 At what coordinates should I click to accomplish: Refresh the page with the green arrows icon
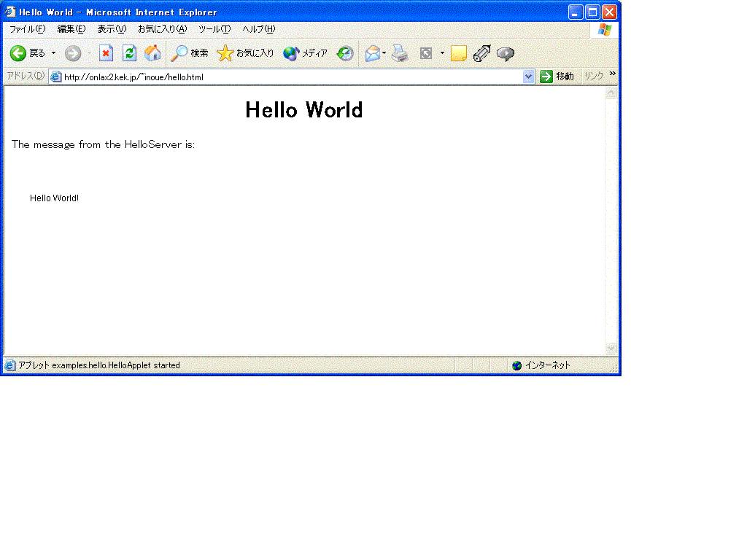click(x=129, y=52)
